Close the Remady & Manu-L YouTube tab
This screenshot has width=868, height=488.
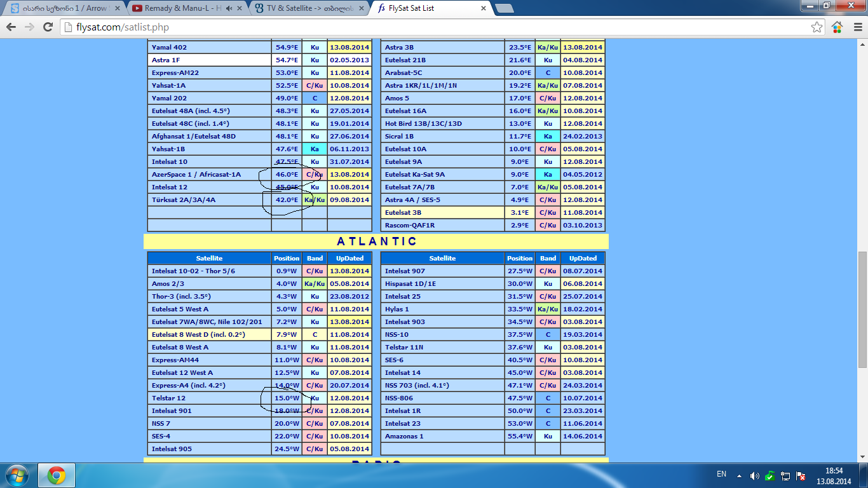(240, 9)
